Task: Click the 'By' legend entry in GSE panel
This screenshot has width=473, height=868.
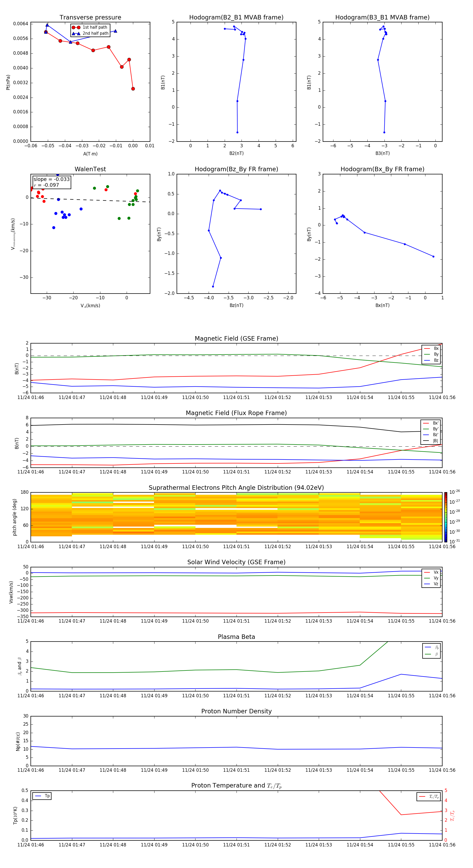Action: click(431, 354)
